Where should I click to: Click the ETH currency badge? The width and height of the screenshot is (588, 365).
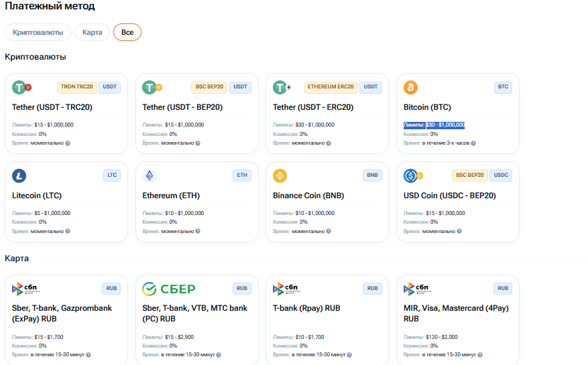pyautogui.click(x=242, y=175)
